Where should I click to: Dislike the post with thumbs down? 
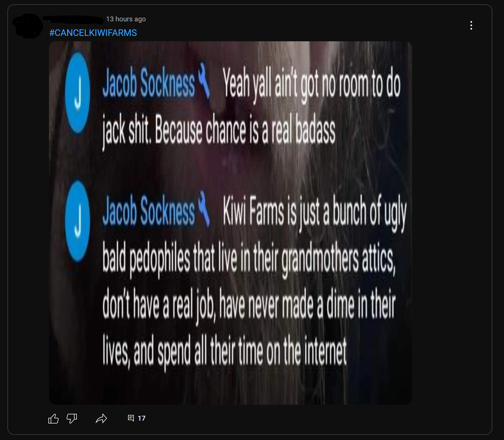pyautogui.click(x=72, y=418)
